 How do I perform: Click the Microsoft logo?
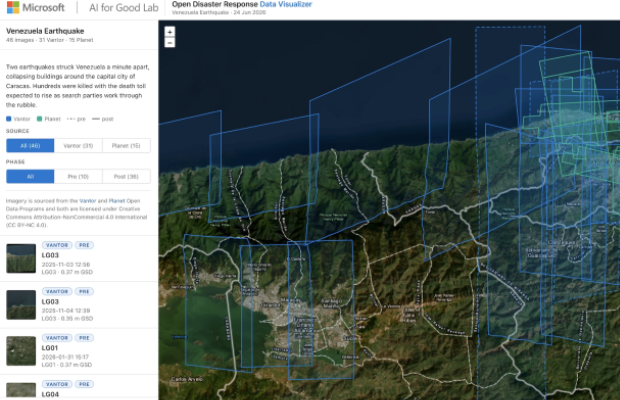36,8
